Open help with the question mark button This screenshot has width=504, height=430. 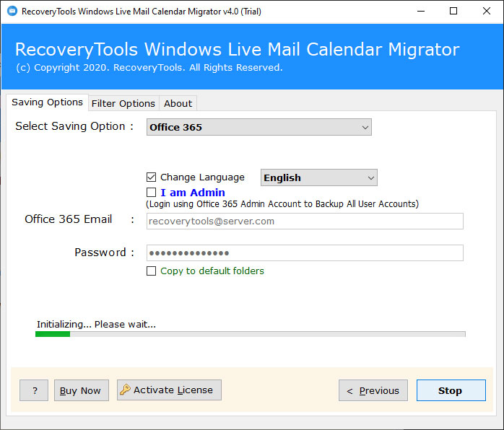34,390
